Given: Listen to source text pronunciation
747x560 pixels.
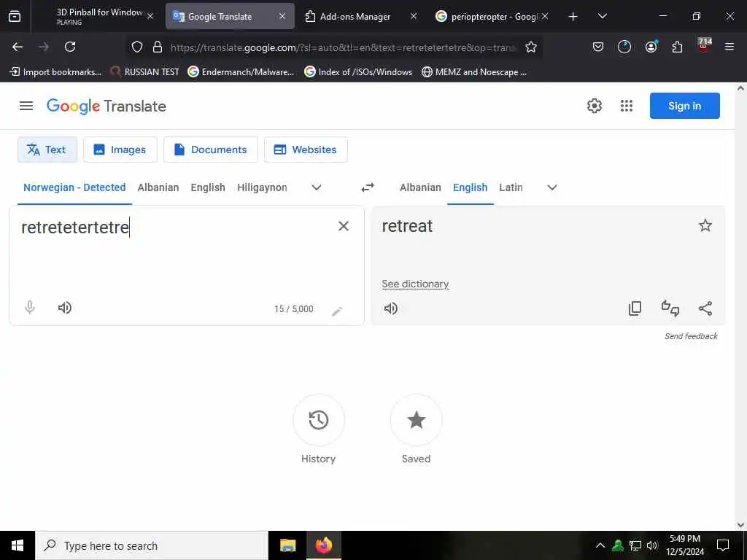Looking at the screenshot, I should click(65, 308).
